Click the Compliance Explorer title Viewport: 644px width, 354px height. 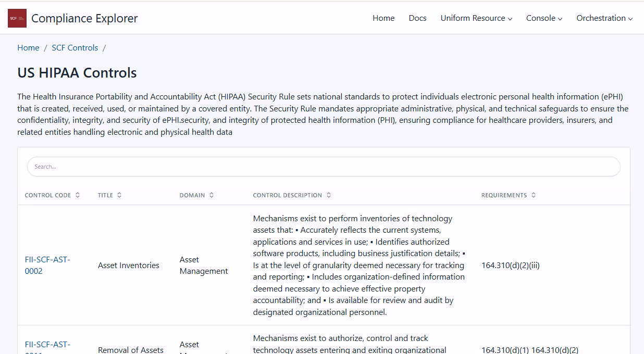pos(84,18)
